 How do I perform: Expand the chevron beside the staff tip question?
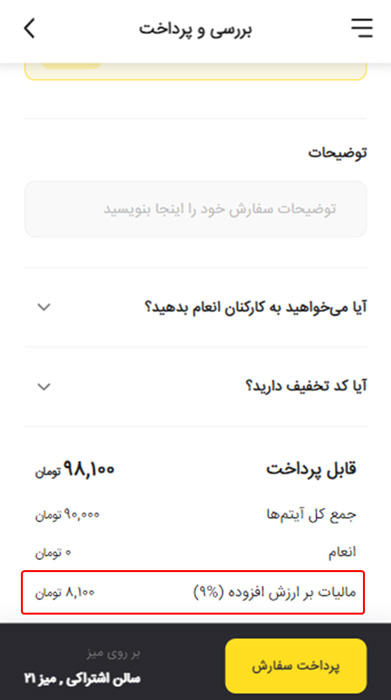(44, 307)
